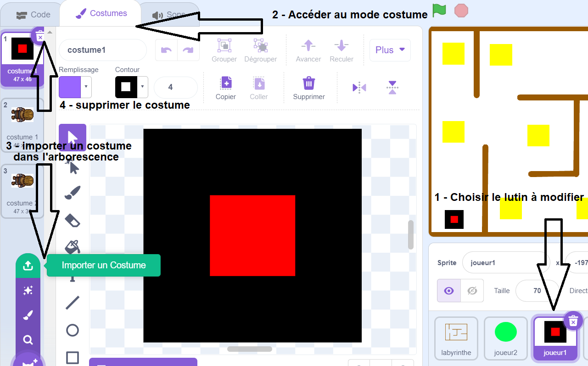Image resolution: width=588 pixels, height=366 pixels.
Task: Click the Importer un Costume upload button
Action: click(x=28, y=266)
